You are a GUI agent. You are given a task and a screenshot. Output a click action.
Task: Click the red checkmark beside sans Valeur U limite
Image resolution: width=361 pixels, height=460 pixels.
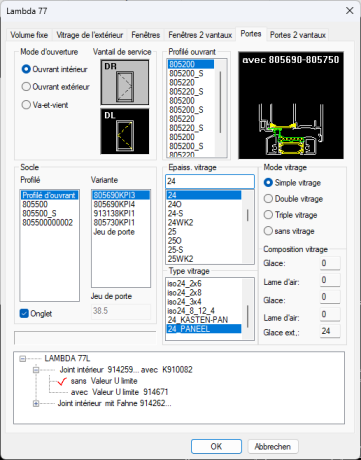62,381
